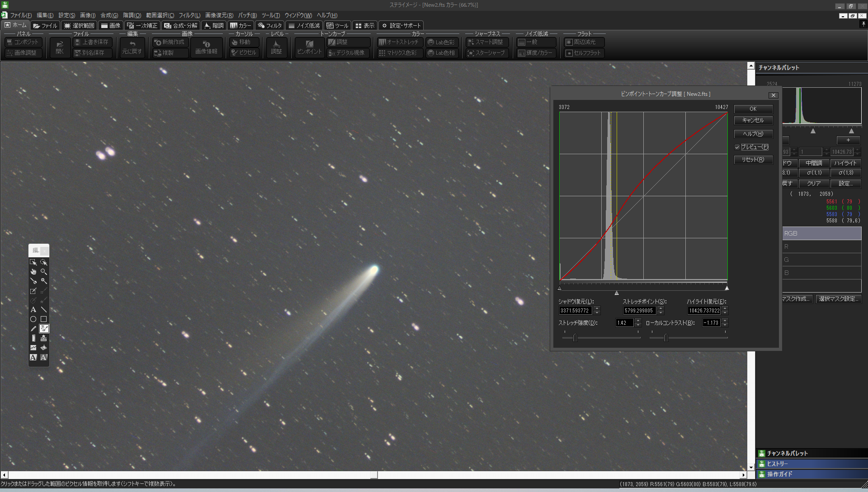Image resolution: width=868 pixels, height=492 pixels.
Task: Click the ストレッチポイント value field
Action: (x=639, y=311)
